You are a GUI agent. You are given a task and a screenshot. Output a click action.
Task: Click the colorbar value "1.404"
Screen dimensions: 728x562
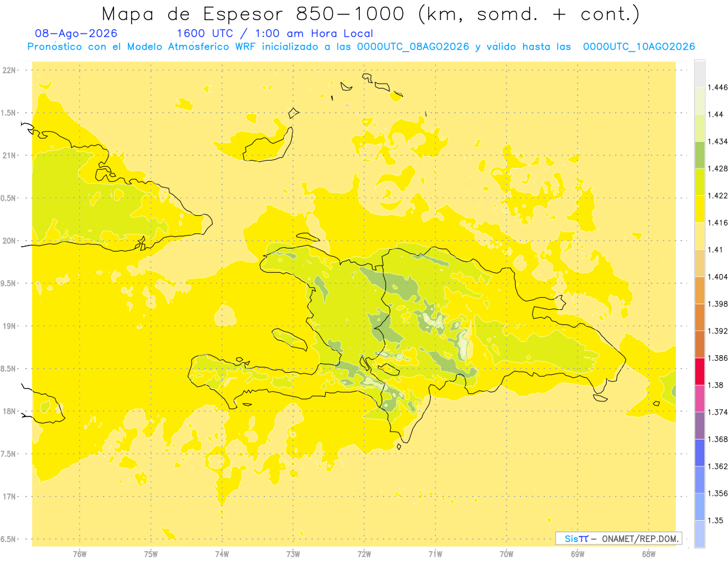717,276
